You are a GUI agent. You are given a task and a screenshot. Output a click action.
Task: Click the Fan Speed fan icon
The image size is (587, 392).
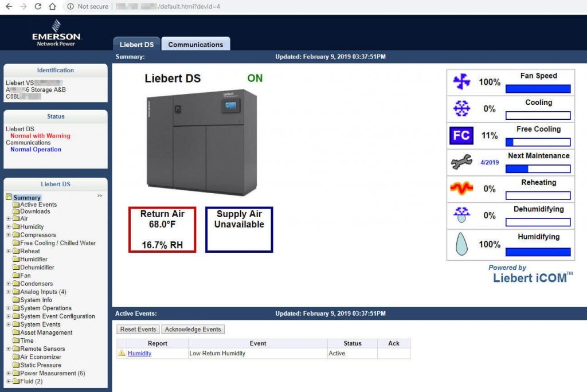click(461, 81)
